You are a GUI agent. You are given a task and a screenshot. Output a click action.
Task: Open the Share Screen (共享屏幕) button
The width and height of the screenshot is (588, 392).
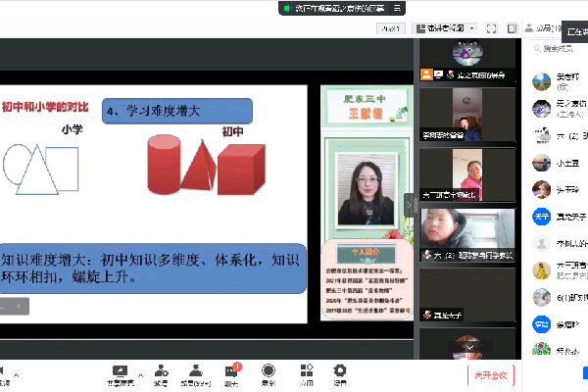point(120,376)
